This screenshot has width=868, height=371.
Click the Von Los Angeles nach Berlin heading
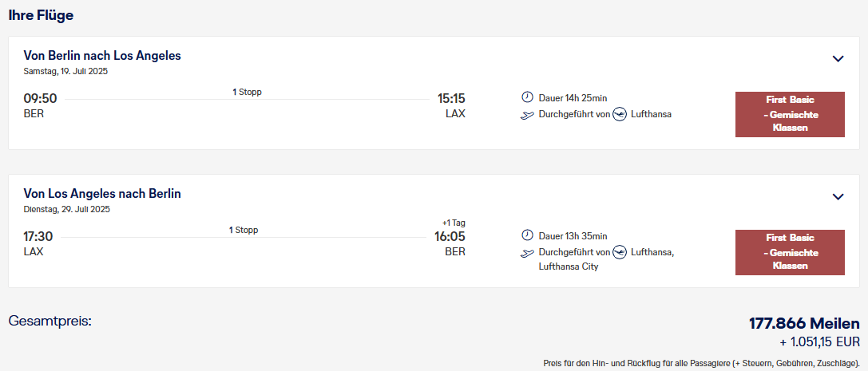pyautogui.click(x=102, y=194)
